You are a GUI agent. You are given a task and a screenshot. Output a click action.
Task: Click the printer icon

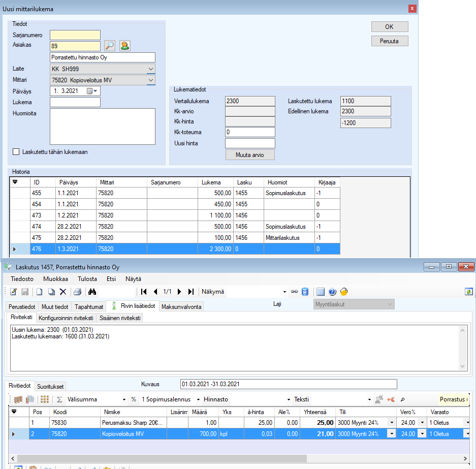point(77,292)
